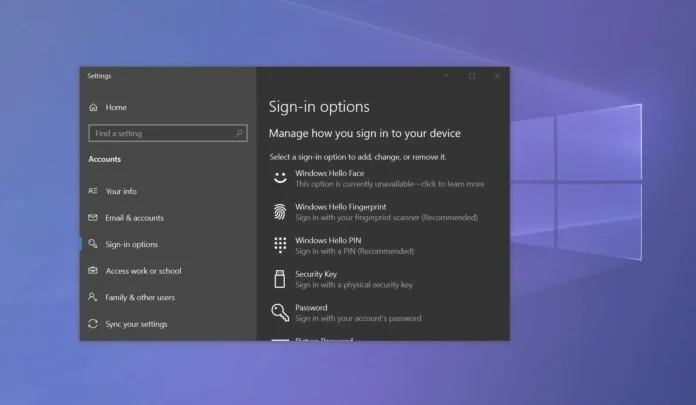
Task: Click the Access work or school briefcase icon
Action: [93, 271]
